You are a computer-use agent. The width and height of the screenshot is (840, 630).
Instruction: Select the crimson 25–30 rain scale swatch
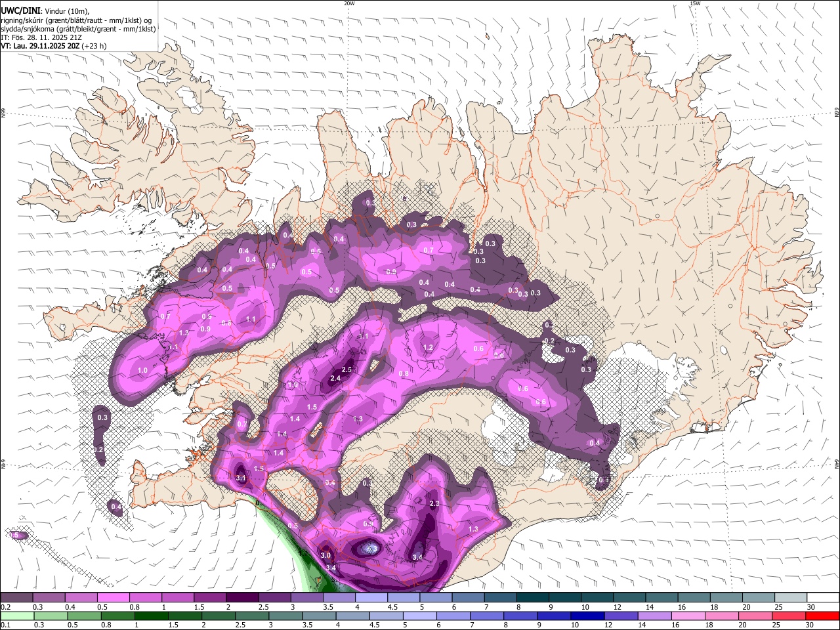pyautogui.click(x=789, y=616)
